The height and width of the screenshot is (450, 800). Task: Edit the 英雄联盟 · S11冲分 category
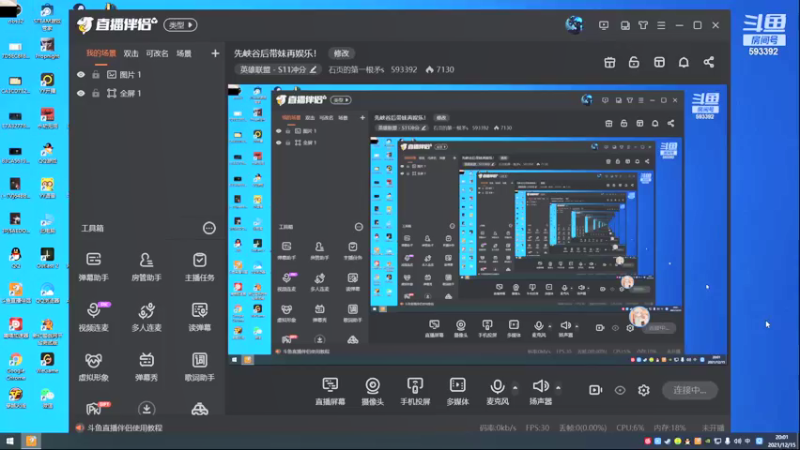[278, 69]
